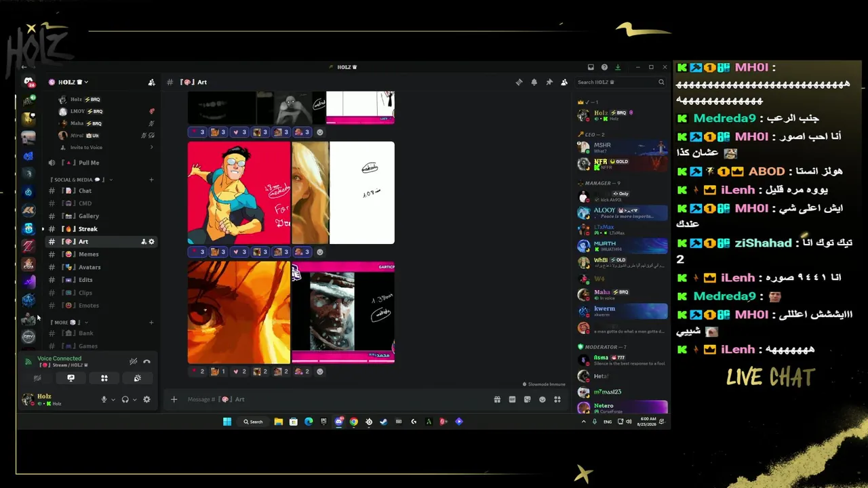Open the apps launcher in message bar
The image size is (868, 488).
pos(557,400)
